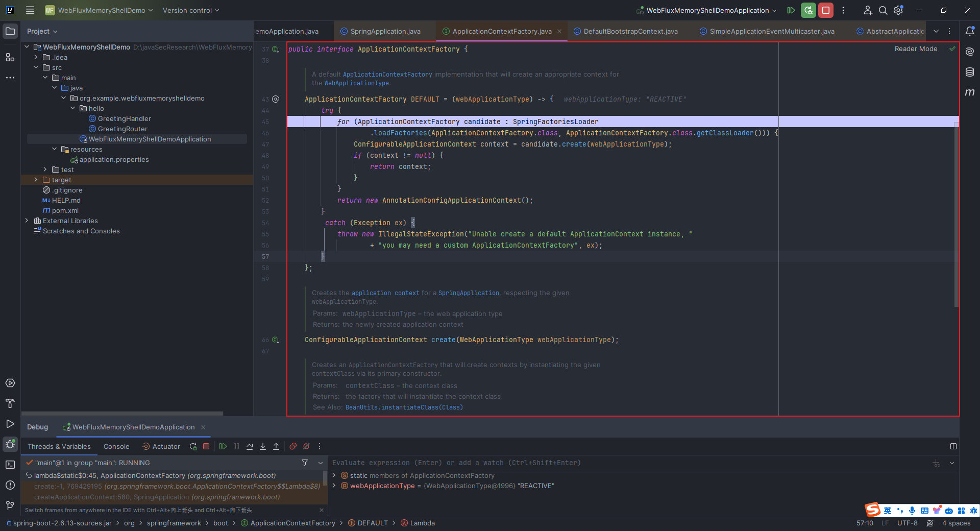Image resolution: width=980 pixels, height=531 pixels.
Task: Toggle the read-only pencil status bar icon
Action: point(930,523)
